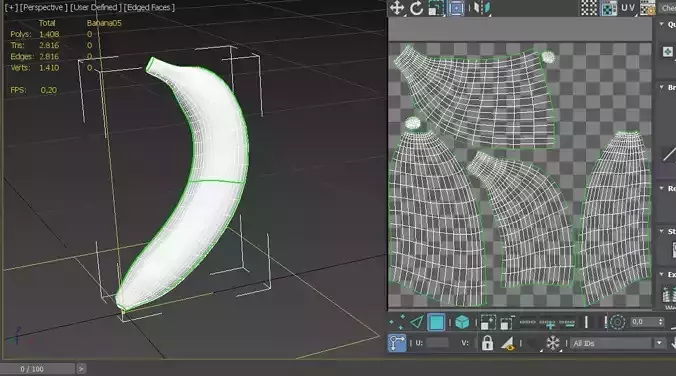
Task: Select the Move Selected Subobject tool
Action: (x=397, y=8)
